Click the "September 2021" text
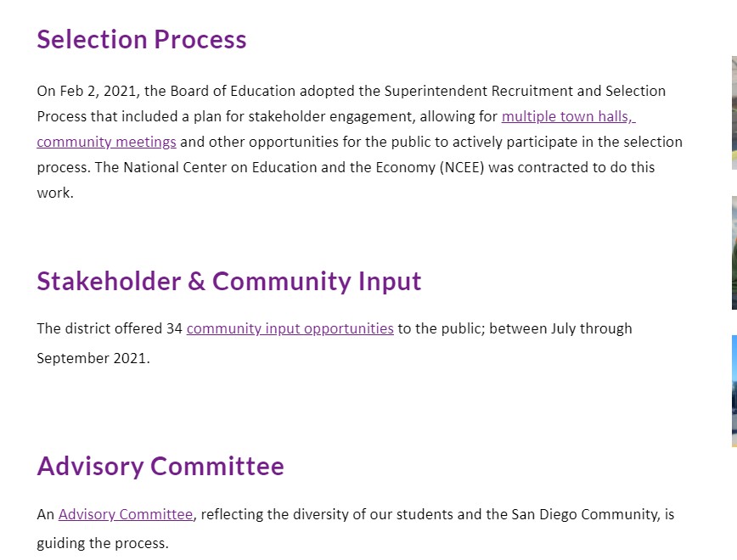This screenshot has height=560, width=737. point(92,358)
